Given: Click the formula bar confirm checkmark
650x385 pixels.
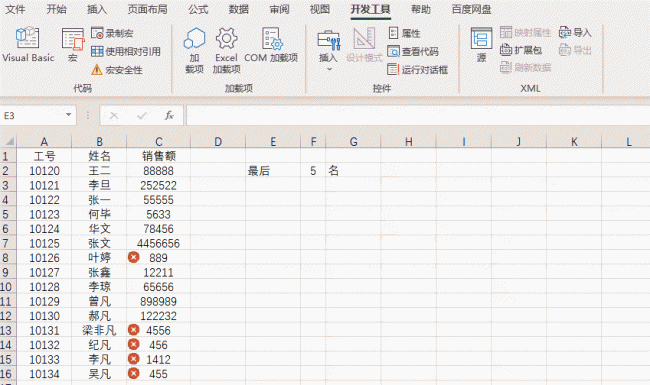Looking at the screenshot, I should point(142,116).
